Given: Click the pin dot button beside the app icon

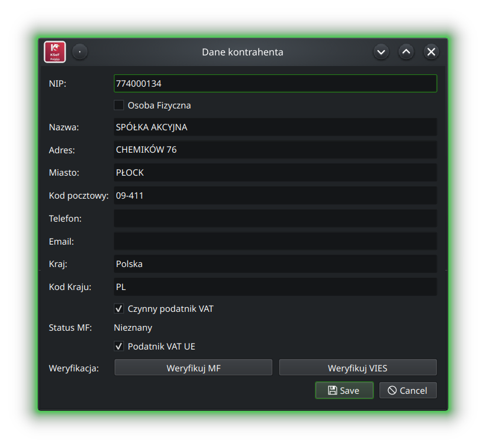Looking at the screenshot, I should pyautogui.click(x=80, y=52).
